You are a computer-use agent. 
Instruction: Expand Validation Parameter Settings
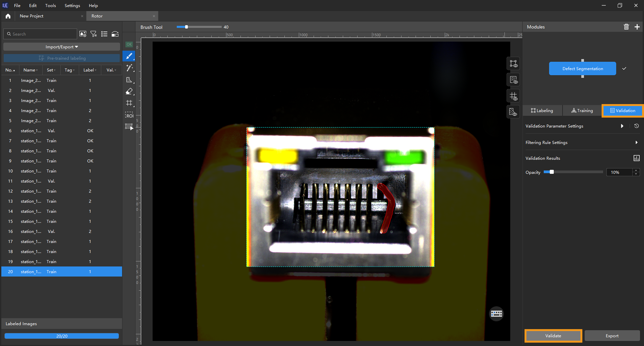(622, 126)
